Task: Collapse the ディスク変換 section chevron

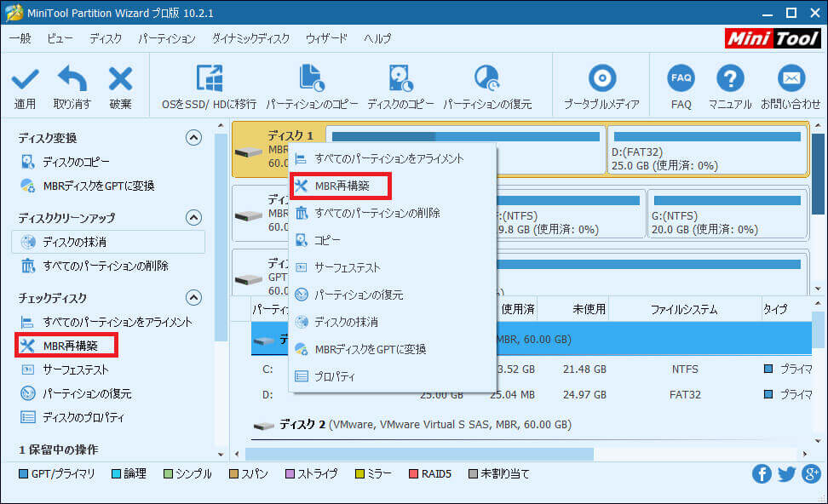Action: pyautogui.click(x=194, y=137)
